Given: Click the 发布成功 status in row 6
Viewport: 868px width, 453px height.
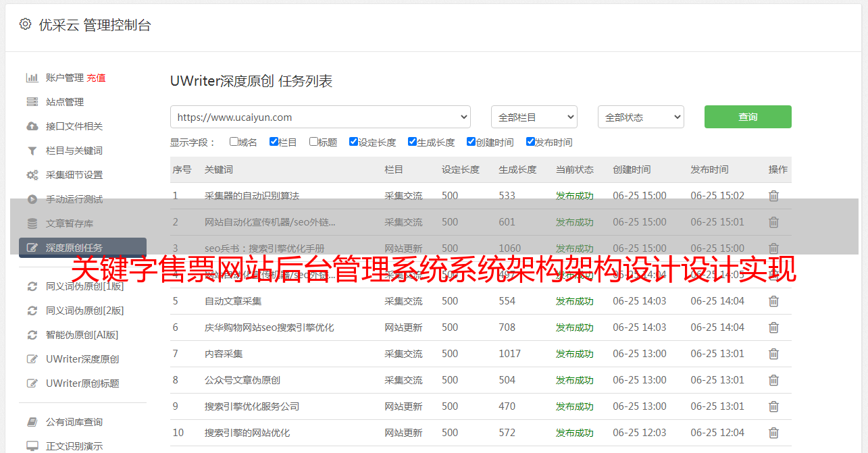Looking at the screenshot, I should 575,327.
